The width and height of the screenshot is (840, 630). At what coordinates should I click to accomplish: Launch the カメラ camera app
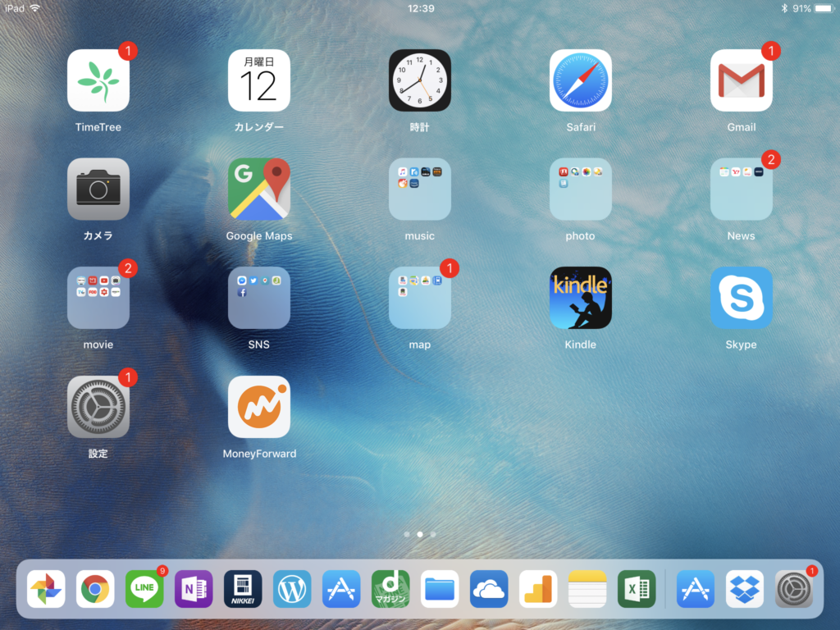click(x=98, y=189)
